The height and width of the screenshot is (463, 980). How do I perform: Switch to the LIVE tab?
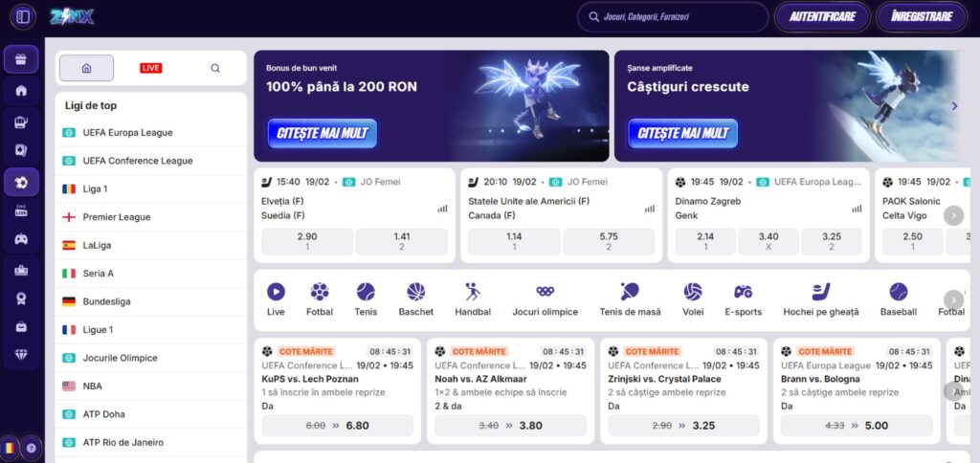click(151, 68)
